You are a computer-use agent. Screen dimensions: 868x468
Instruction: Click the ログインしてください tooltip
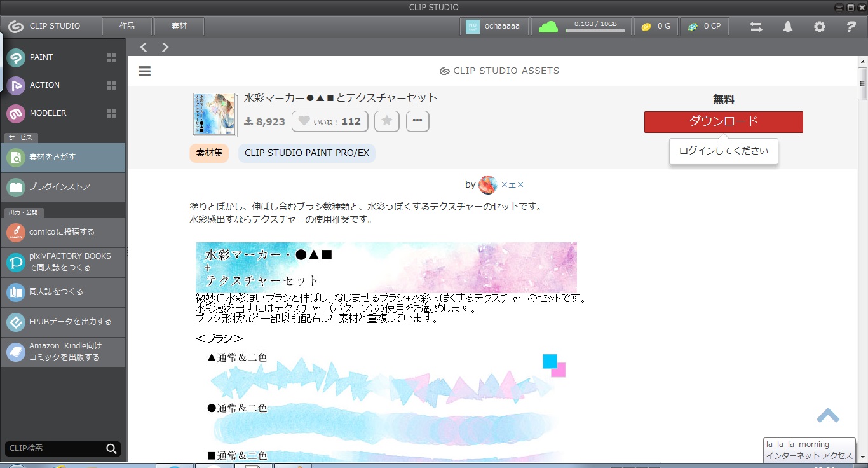[x=724, y=151]
